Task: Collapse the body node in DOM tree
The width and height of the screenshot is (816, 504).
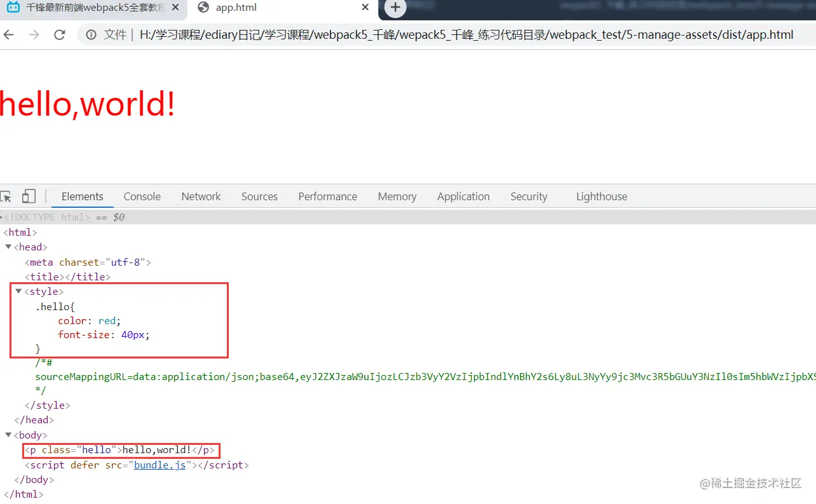Action: pyautogui.click(x=8, y=435)
